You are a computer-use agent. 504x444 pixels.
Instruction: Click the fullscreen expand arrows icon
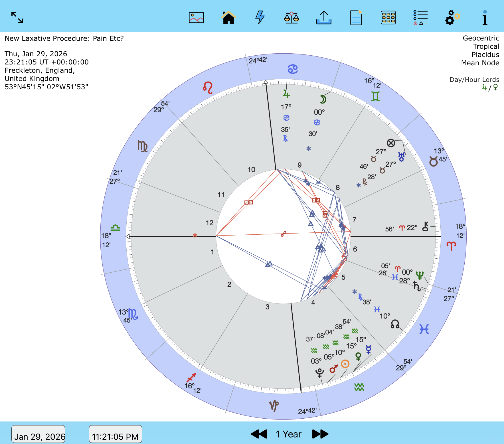click(x=17, y=17)
